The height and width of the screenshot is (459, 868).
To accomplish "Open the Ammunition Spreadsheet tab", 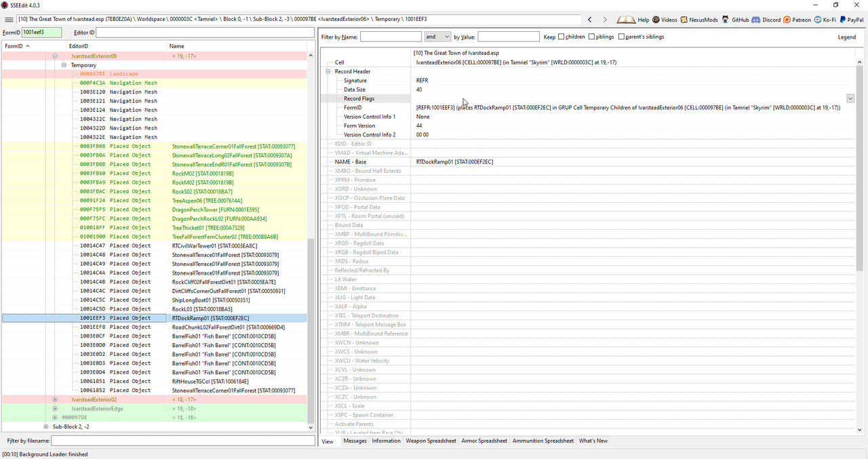I will (542, 441).
